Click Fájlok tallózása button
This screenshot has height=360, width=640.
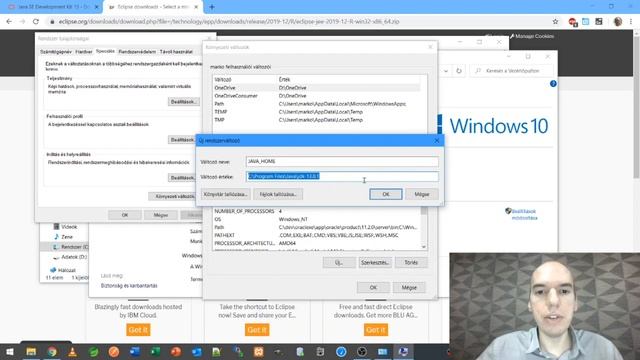click(x=278, y=194)
